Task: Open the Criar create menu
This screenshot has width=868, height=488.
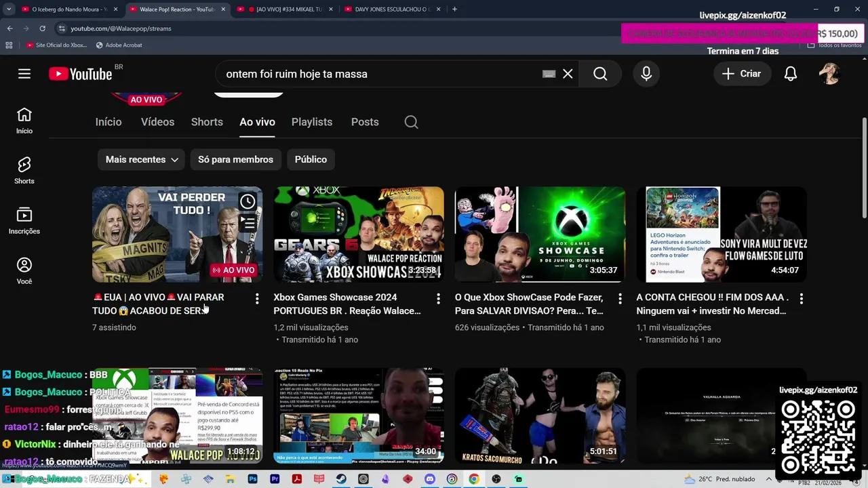Action: (742, 74)
